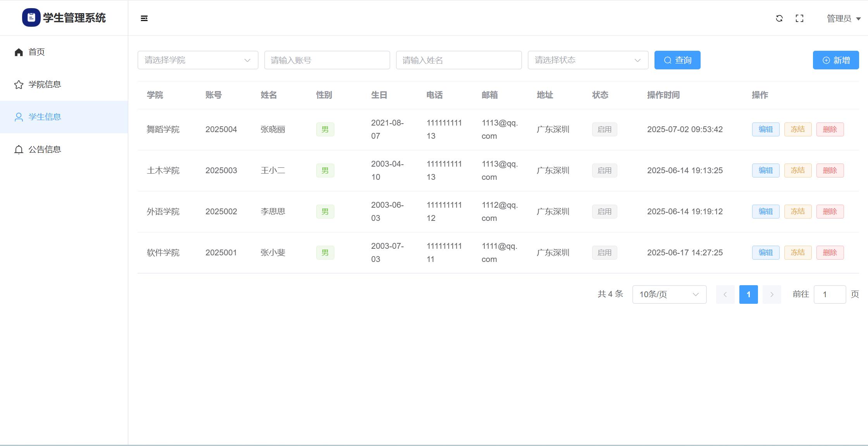This screenshot has width=868, height=446.
Task: Open the 请选择学院 college dropdown
Action: [x=198, y=60]
